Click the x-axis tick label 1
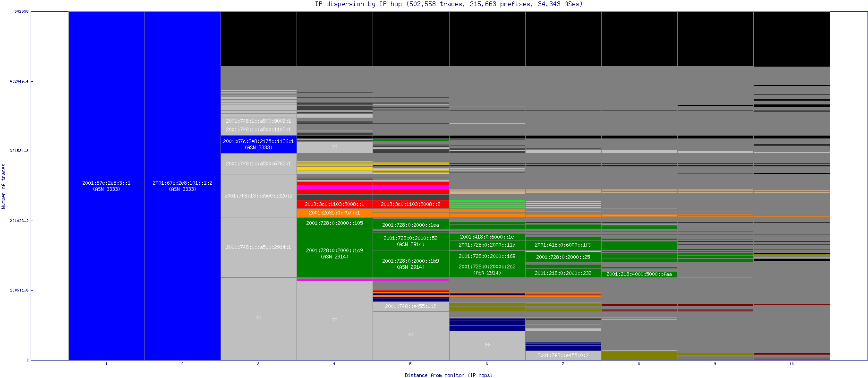868x378 pixels. 106,364
